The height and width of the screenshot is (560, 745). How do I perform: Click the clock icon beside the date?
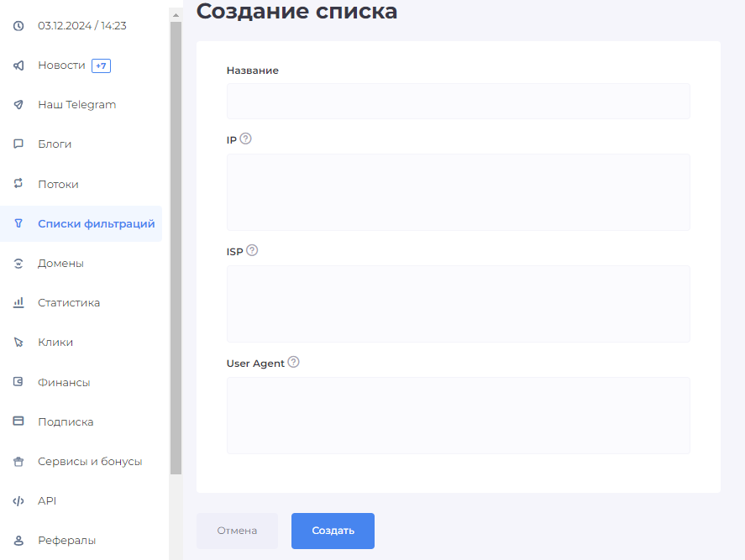18,26
